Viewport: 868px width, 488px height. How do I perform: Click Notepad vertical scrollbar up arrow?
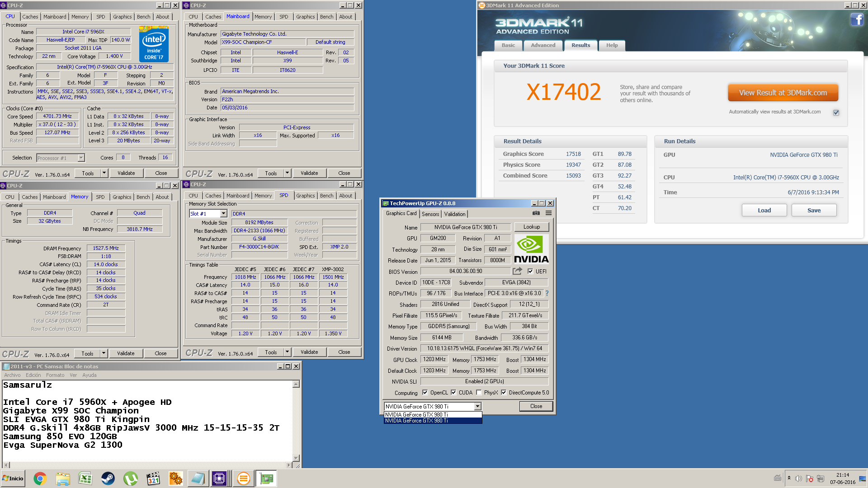(x=296, y=384)
